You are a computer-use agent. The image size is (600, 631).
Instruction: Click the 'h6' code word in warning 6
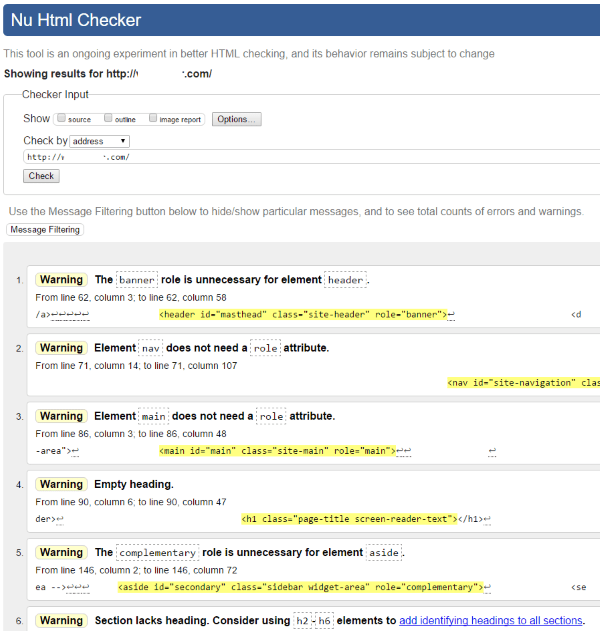[x=324, y=621]
